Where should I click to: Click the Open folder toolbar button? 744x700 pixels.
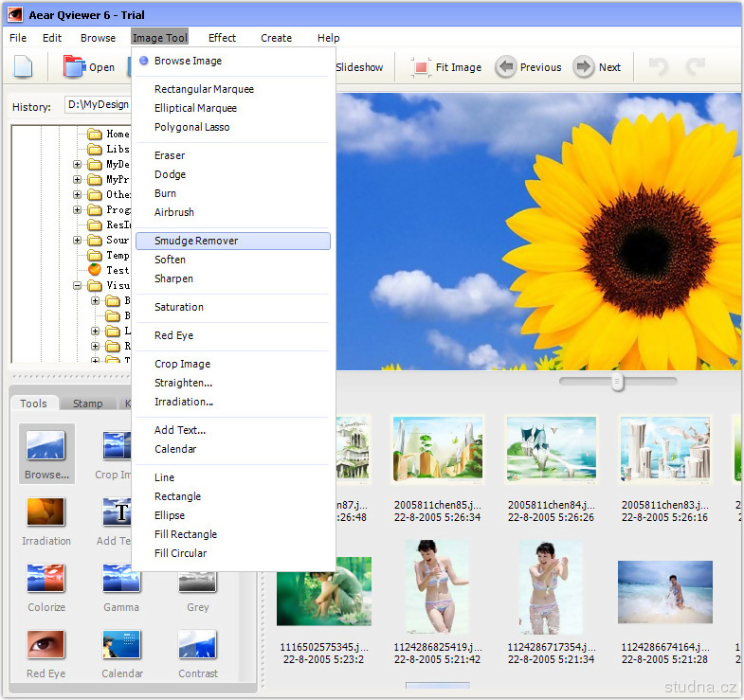coord(89,67)
